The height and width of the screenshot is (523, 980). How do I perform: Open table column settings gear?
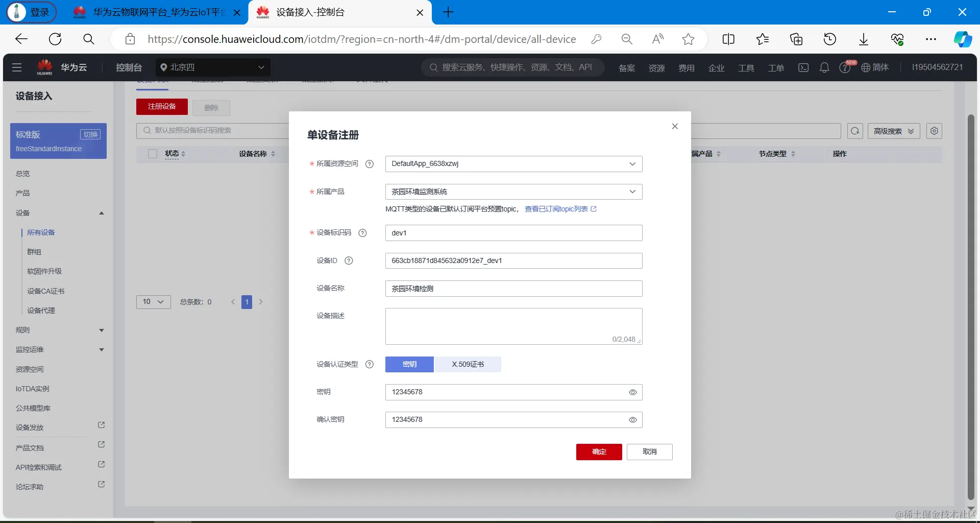[x=934, y=131]
